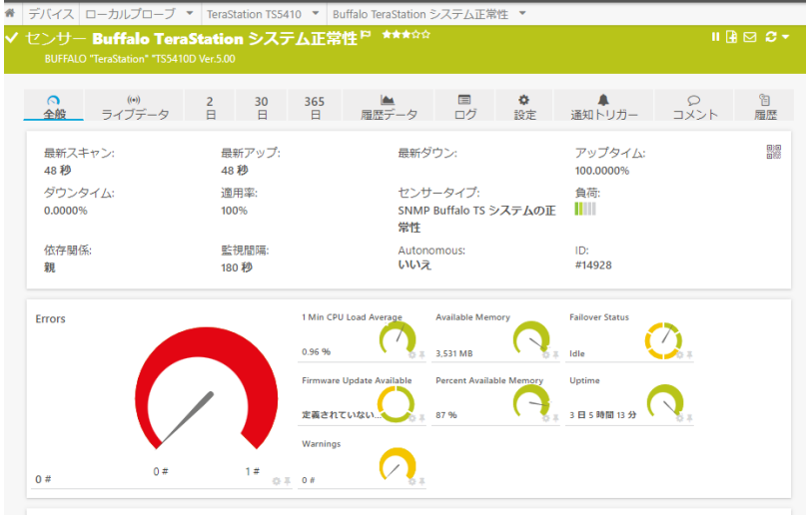Pin the 1 Min CPU Load Average channel
Image resolution: width=812 pixels, height=515 pixels.
point(422,355)
